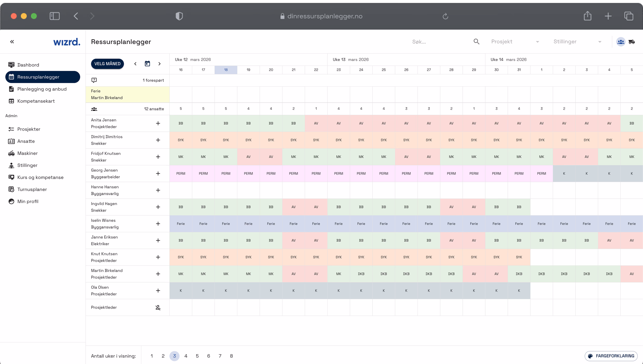Open FARGEFORKLARING color legend button
Image resolution: width=643 pixels, height=364 pixels.
(611, 356)
